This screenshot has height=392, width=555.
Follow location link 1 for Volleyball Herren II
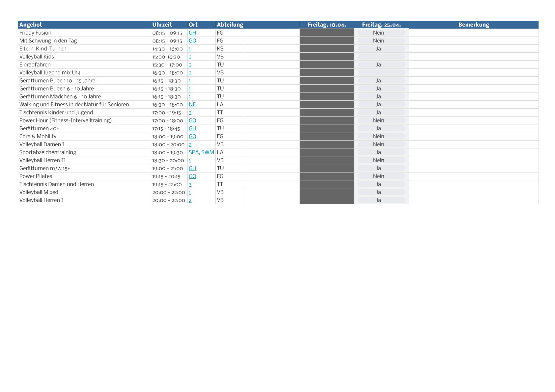pyautogui.click(x=190, y=161)
